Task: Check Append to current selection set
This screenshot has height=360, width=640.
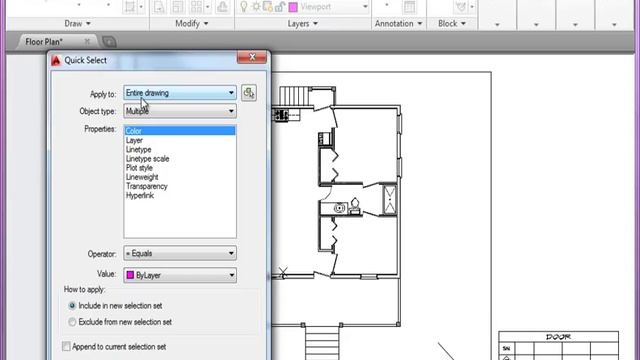Action: (x=66, y=347)
